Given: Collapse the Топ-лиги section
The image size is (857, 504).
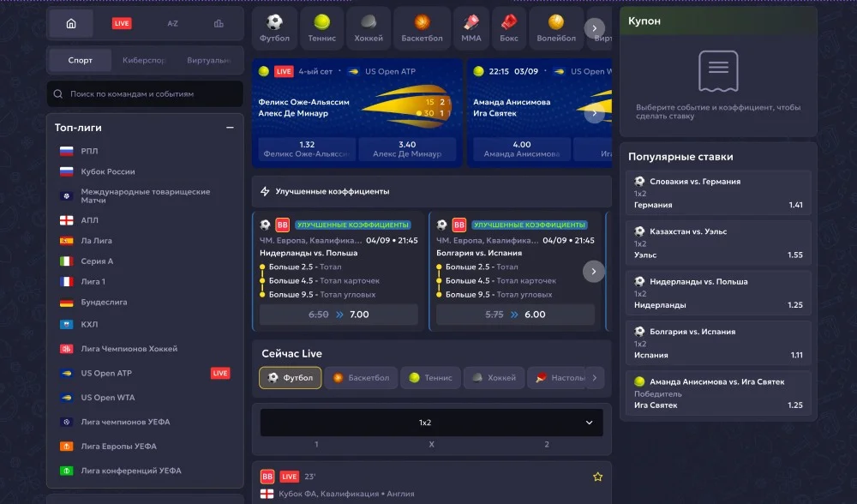Looking at the screenshot, I should 230,128.
